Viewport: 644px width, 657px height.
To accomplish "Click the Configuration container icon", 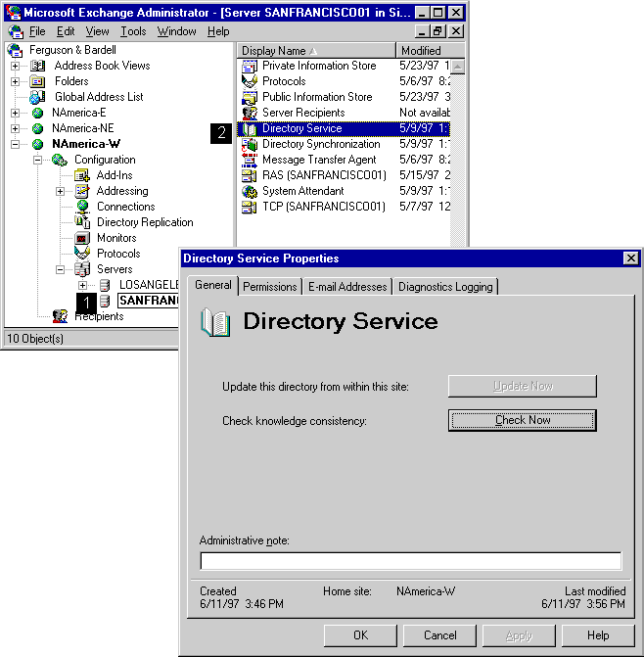I will coord(60,160).
